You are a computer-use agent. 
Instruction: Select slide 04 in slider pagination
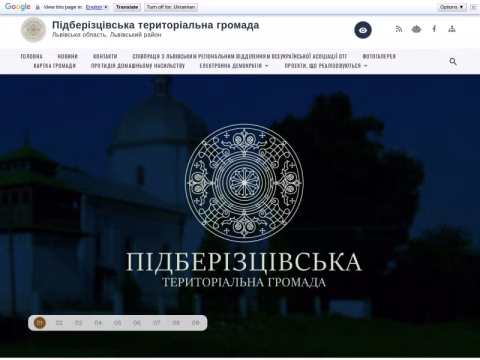tap(98, 323)
